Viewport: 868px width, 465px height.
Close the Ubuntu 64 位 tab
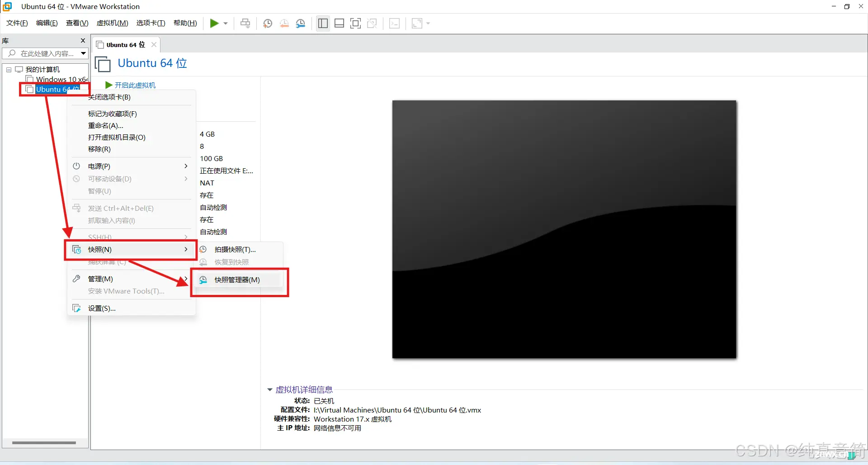pos(154,44)
